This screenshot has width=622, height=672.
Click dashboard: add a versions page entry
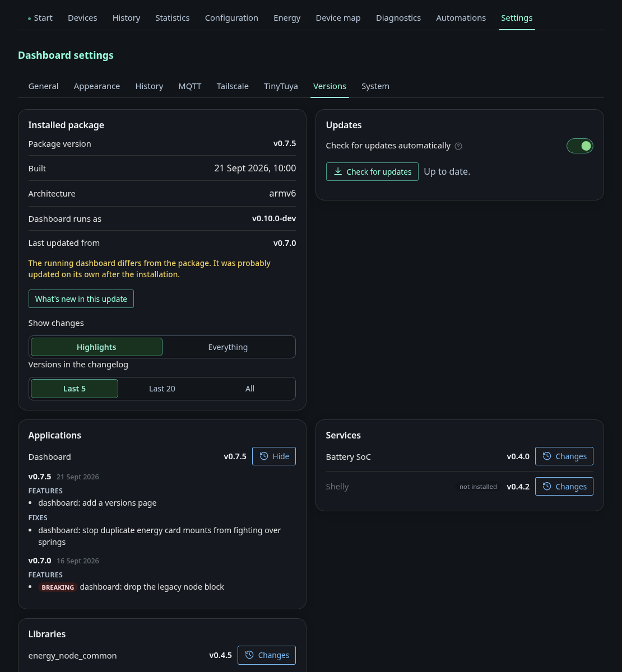[97, 503]
